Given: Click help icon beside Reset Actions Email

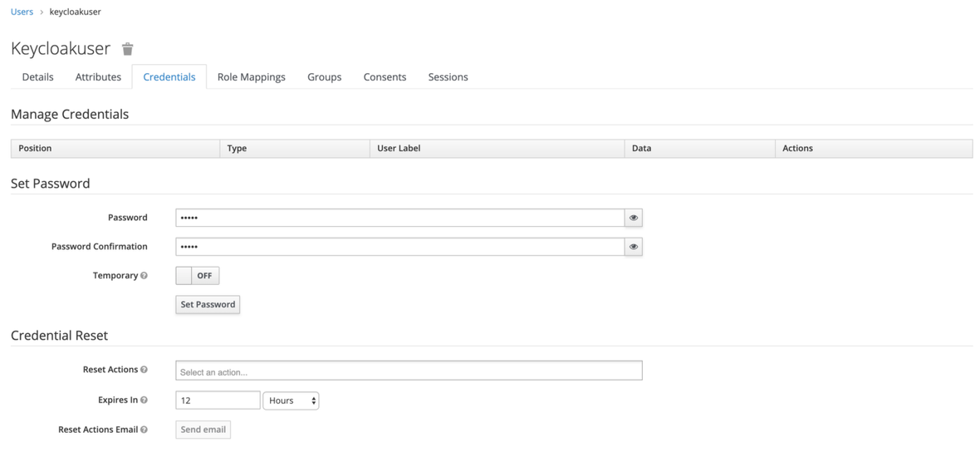Looking at the screenshot, I should click(144, 430).
